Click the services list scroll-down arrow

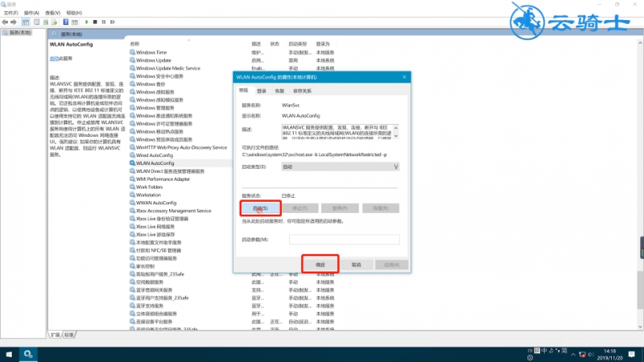pos(640,327)
